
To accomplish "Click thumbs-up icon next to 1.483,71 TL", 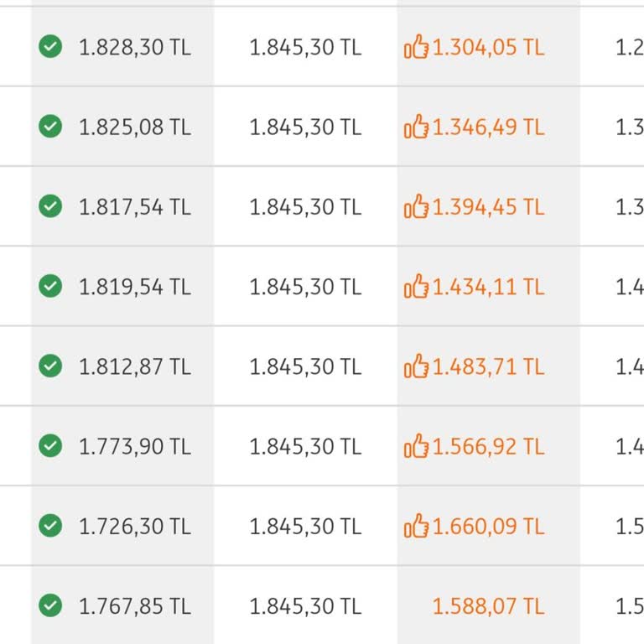I will coord(416,367).
